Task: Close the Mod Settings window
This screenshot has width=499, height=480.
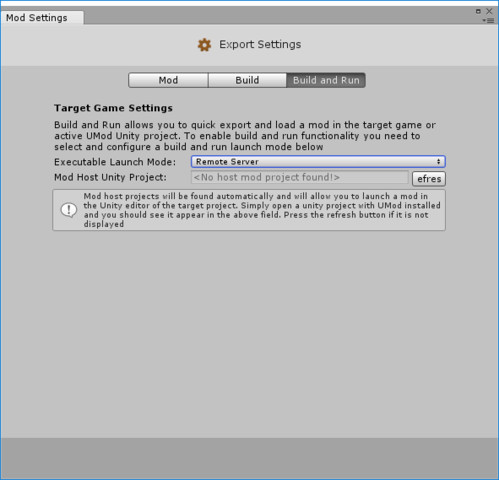Action: (489, 11)
